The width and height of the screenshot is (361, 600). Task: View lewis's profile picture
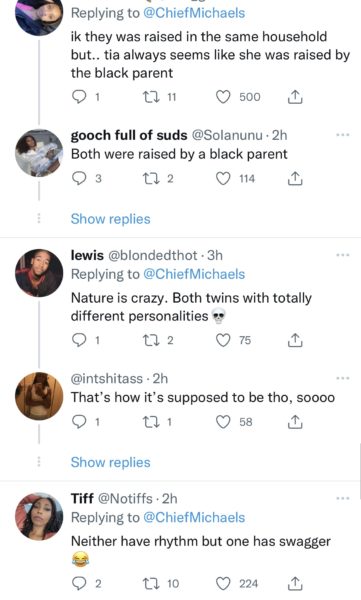point(39,273)
